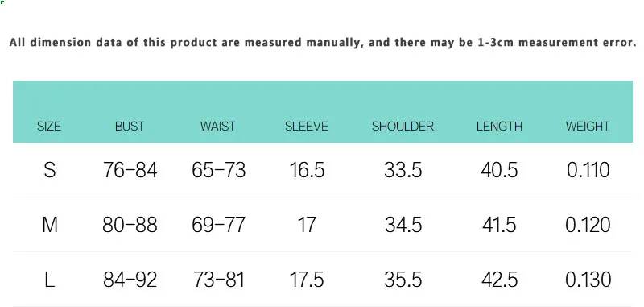The image size is (644, 307).
Task: Select shoulder value 35.5
Action: point(403,280)
